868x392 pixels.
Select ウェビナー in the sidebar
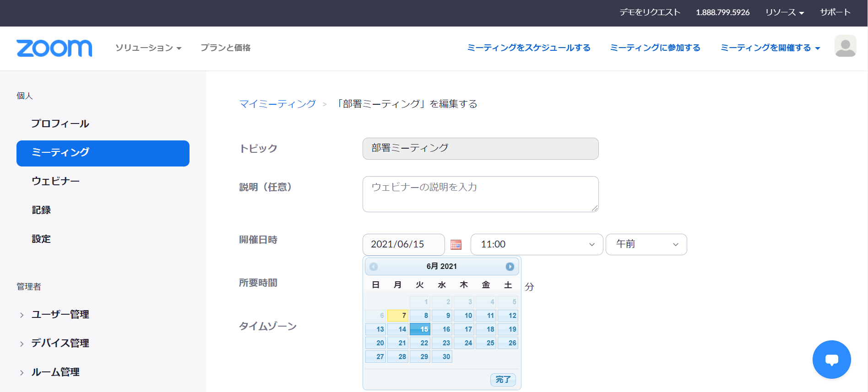click(55, 182)
